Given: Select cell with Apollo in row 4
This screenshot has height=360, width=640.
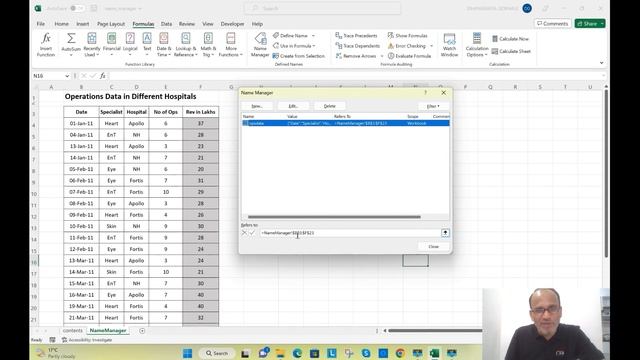Looking at the screenshot, I should [136, 123].
